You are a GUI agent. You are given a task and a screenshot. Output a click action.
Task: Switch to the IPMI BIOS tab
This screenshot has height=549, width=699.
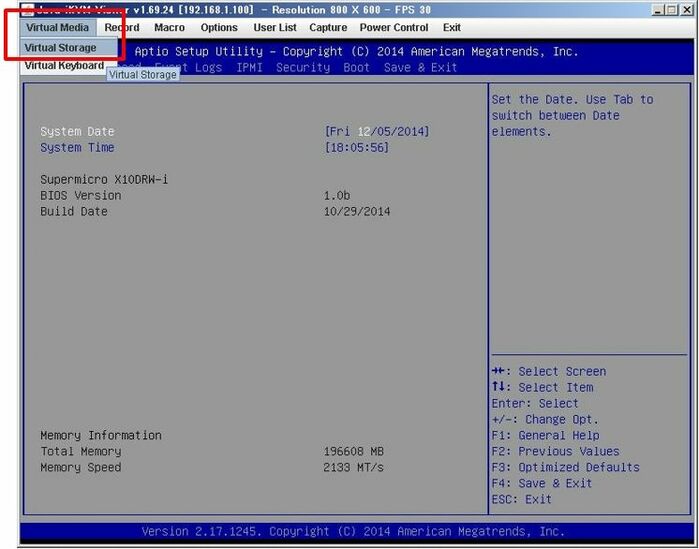(250, 67)
